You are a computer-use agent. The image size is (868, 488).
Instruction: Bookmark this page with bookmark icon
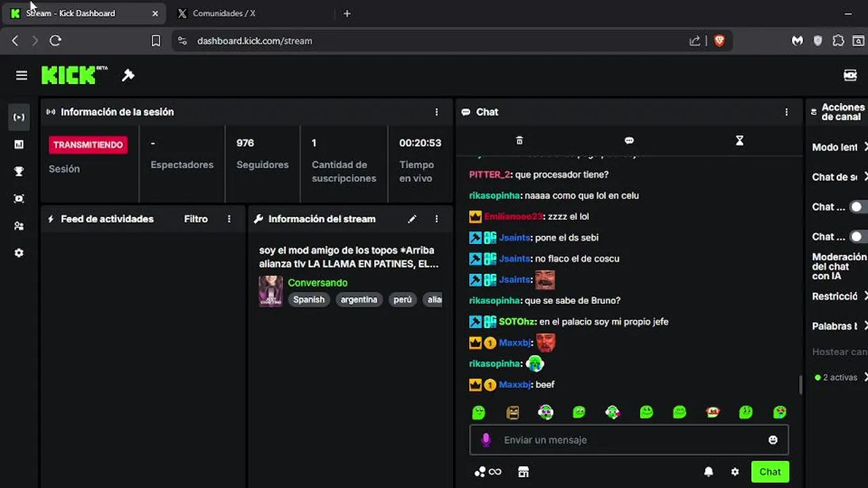click(x=155, y=41)
